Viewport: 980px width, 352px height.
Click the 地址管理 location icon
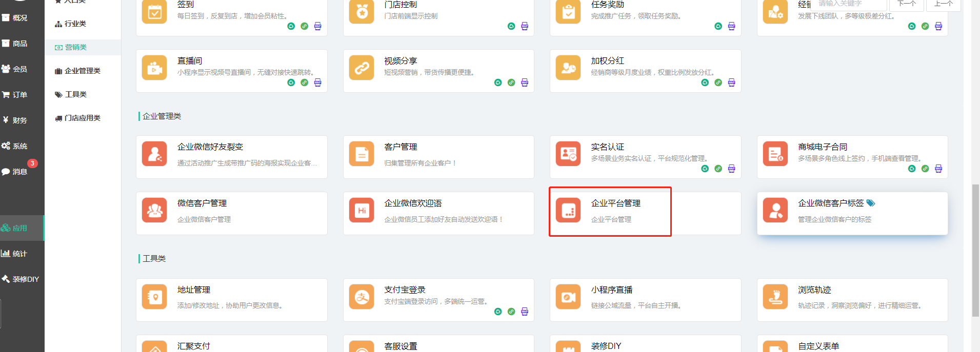[x=154, y=297]
